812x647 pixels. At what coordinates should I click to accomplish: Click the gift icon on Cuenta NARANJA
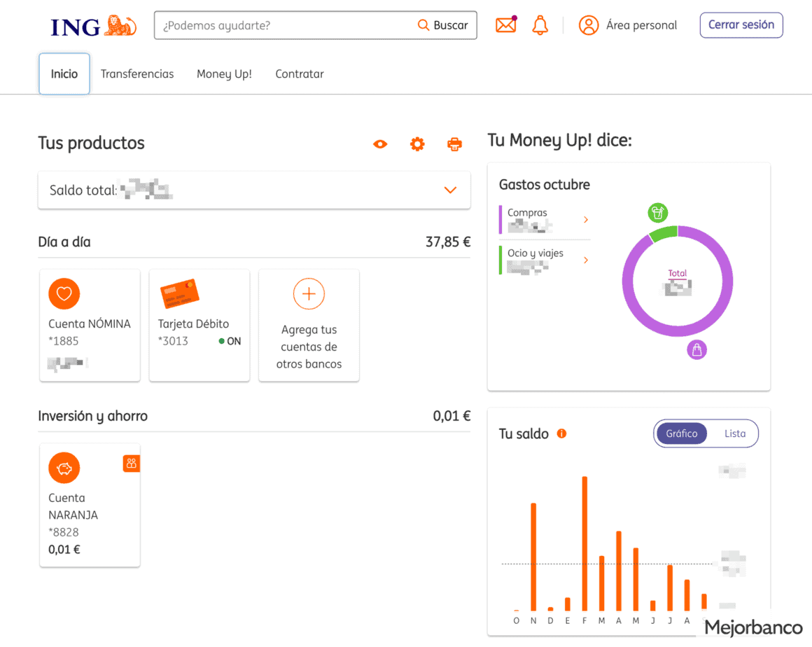(131, 464)
